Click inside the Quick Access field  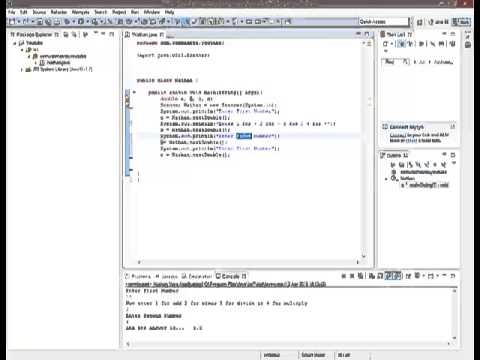383,22
